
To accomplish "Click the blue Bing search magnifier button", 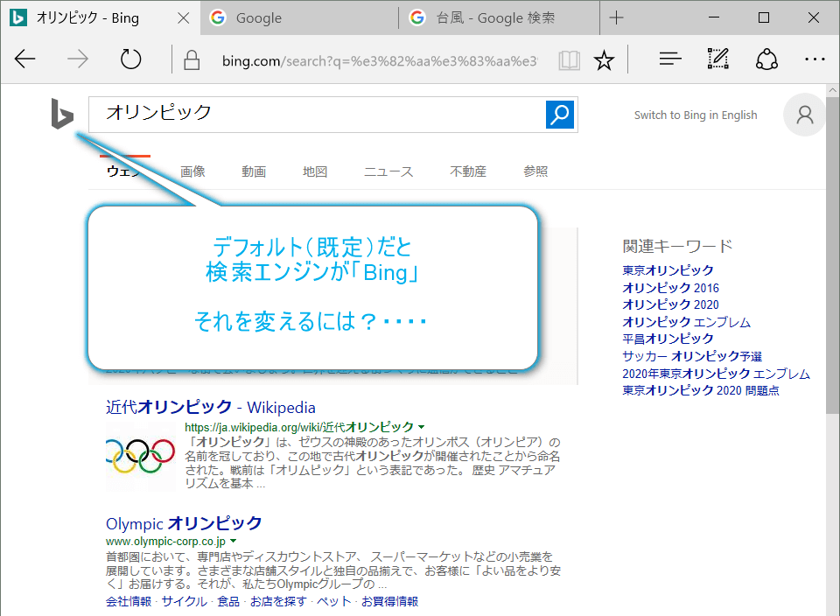I will pos(560,115).
